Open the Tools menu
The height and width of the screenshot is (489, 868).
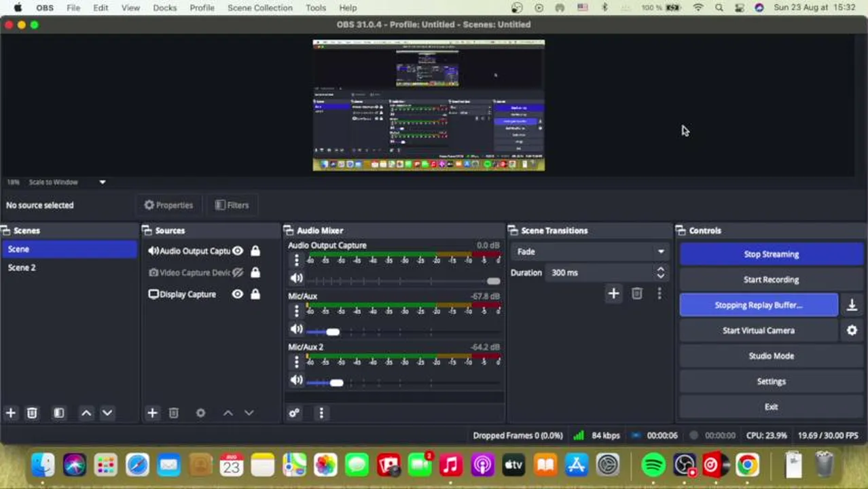pos(316,7)
